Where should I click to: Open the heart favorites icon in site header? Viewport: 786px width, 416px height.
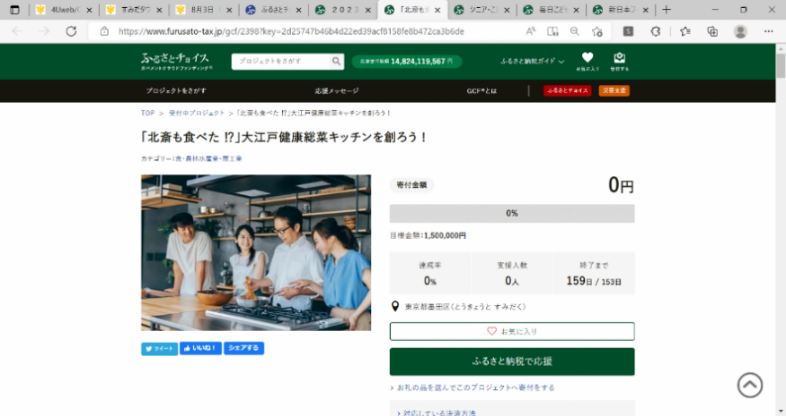pyautogui.click(x=587, y=60)
